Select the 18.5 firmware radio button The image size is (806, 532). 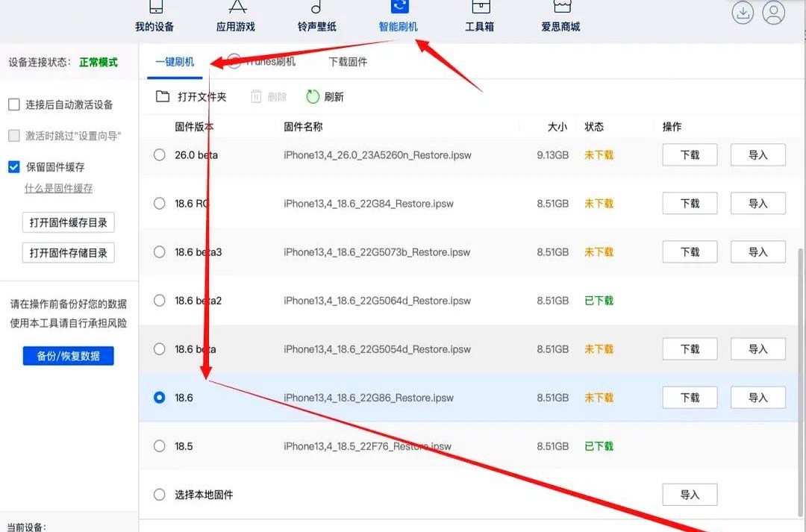[159, 446]
